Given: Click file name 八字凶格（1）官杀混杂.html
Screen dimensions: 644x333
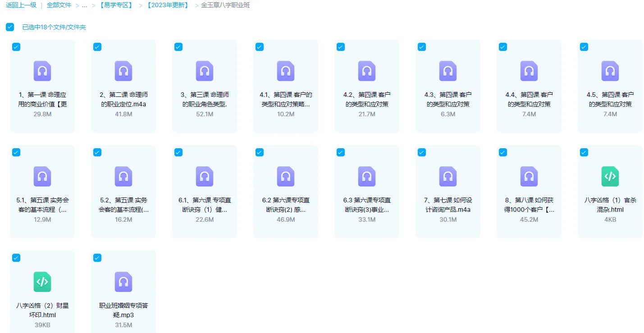Looking at the screenshot, I should point(610,205).
